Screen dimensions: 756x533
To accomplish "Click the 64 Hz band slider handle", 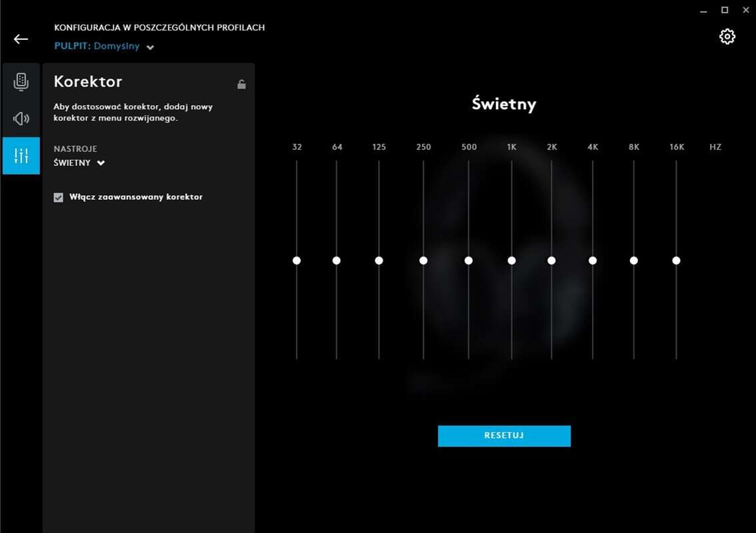I will (337, 261).
